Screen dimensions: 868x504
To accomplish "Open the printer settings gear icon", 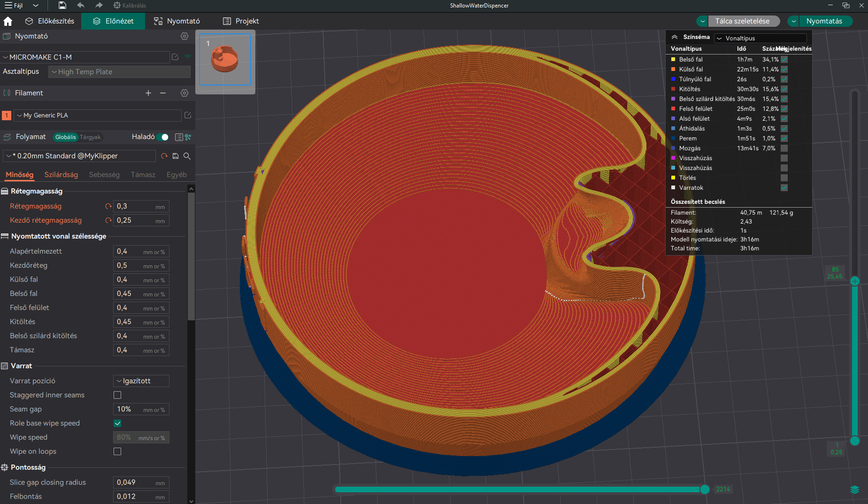I will [x=184, y=36].
